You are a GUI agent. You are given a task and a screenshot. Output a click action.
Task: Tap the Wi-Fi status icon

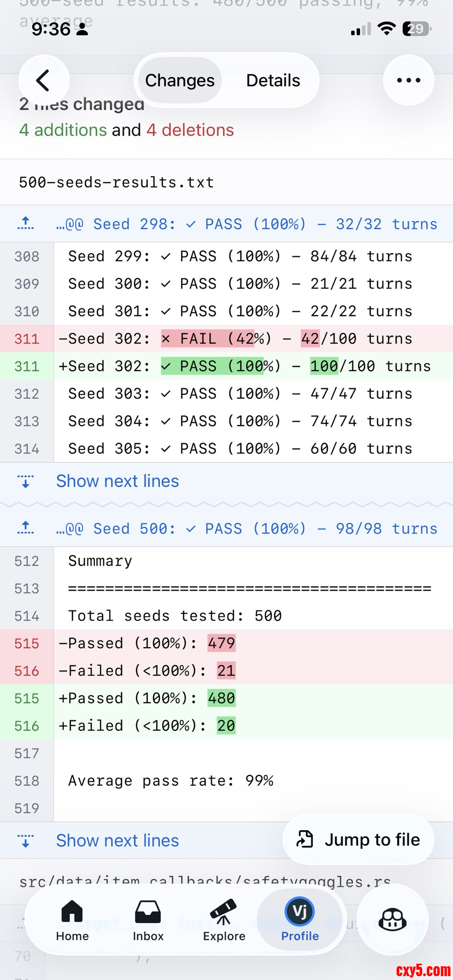(386, 29)
